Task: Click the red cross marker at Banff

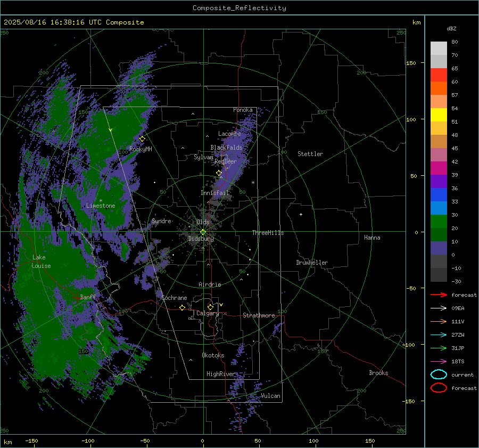Action: pyautogui.click(x=76, y=297)
